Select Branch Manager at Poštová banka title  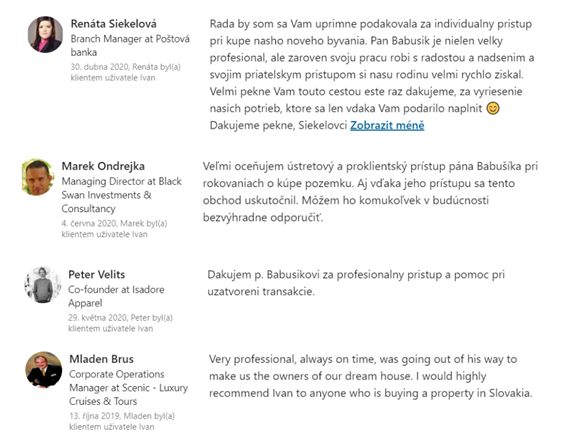(130, 45)
